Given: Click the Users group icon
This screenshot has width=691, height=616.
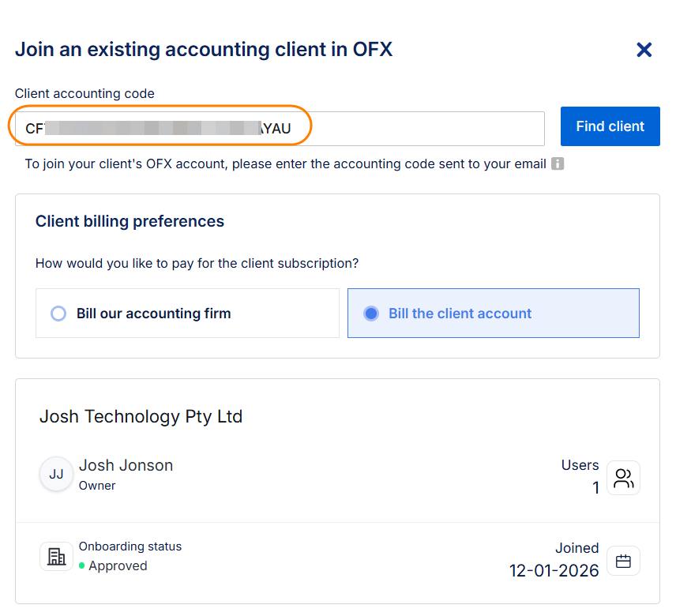Looking at the screenshot, I should (x=623, y=477).
